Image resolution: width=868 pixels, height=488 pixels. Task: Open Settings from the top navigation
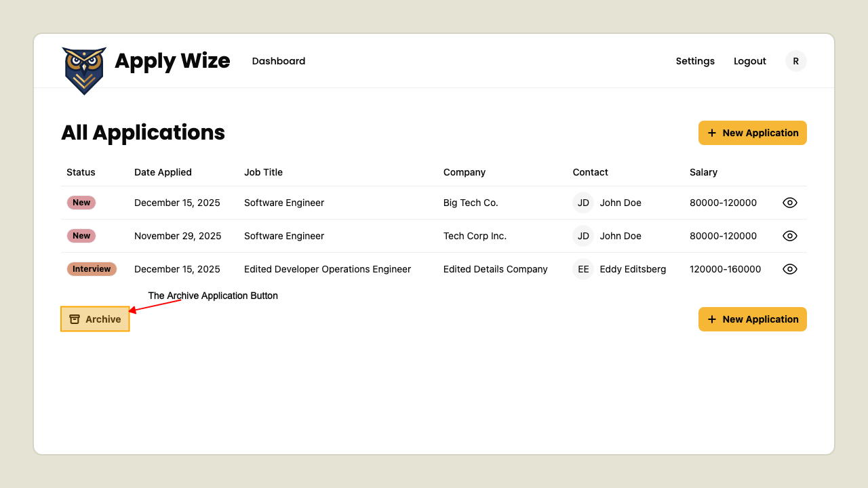695,61
